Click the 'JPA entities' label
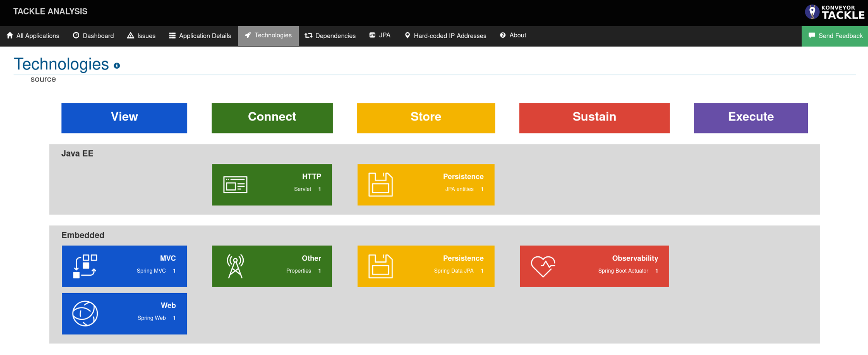 pos(459,189)
